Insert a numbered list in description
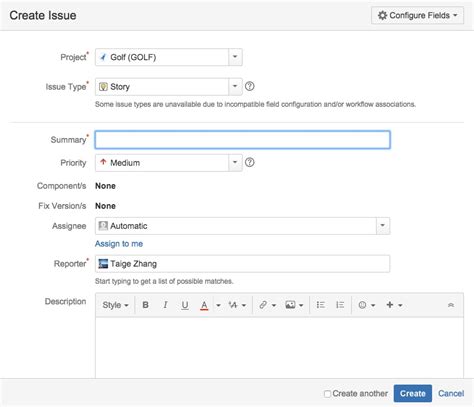Viewport: 474px width, 407px height. [340, 305]
